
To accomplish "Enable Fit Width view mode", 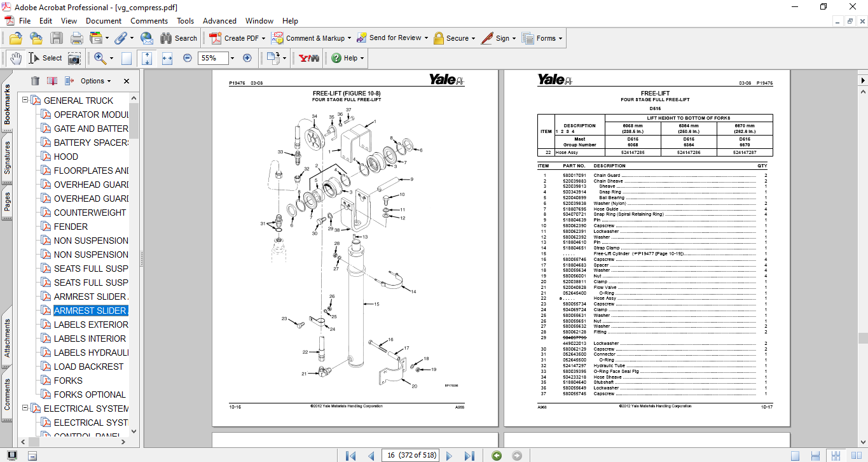I will point(167,58).
